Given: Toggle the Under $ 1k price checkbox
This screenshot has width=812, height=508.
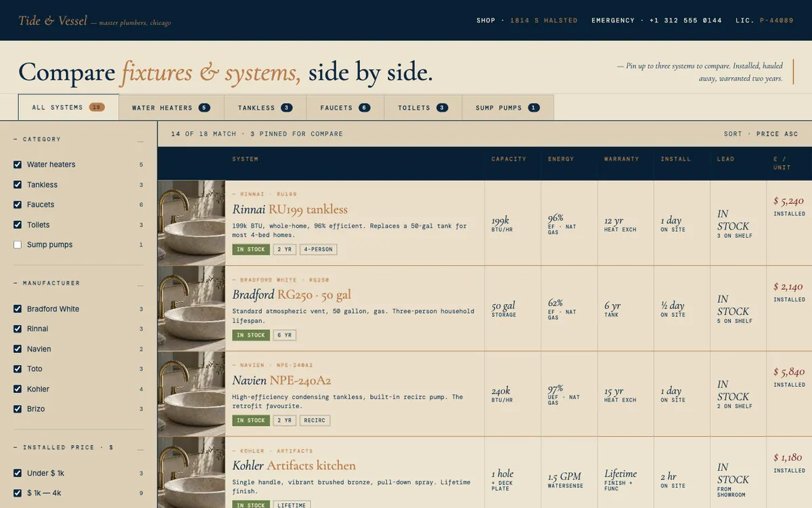Looking at the screenshot, I should 18,473.
